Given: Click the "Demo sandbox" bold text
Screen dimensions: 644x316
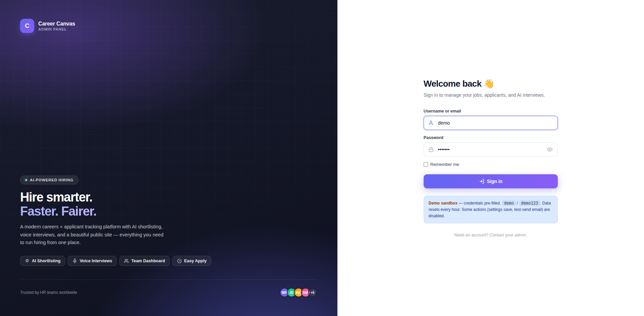Looking at the screenshot, I should coord(443,203).
